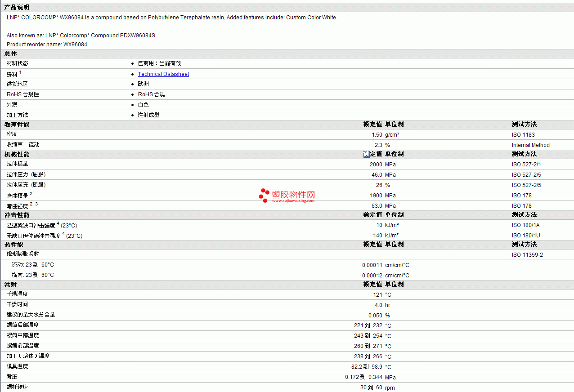Select the 注射成型 value
Image resolution: width=574 pixels, height=392 pixels.
[x=149, y=115]
